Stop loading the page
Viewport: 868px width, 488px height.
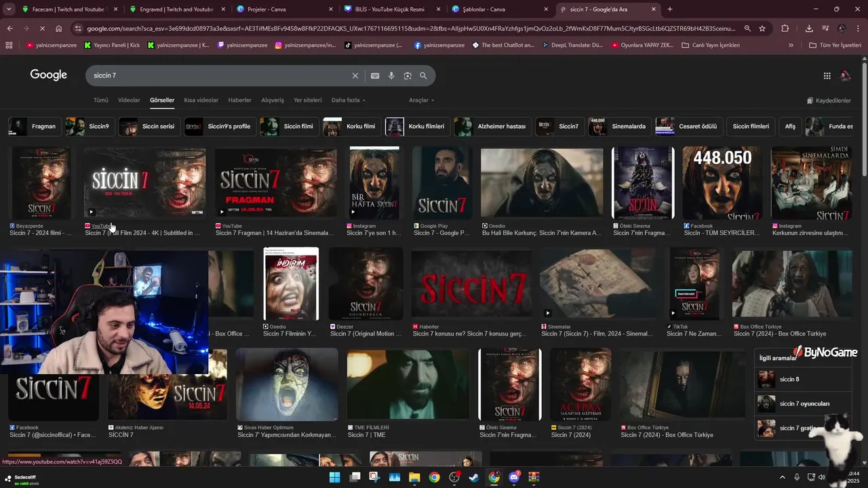pos(42,28)
